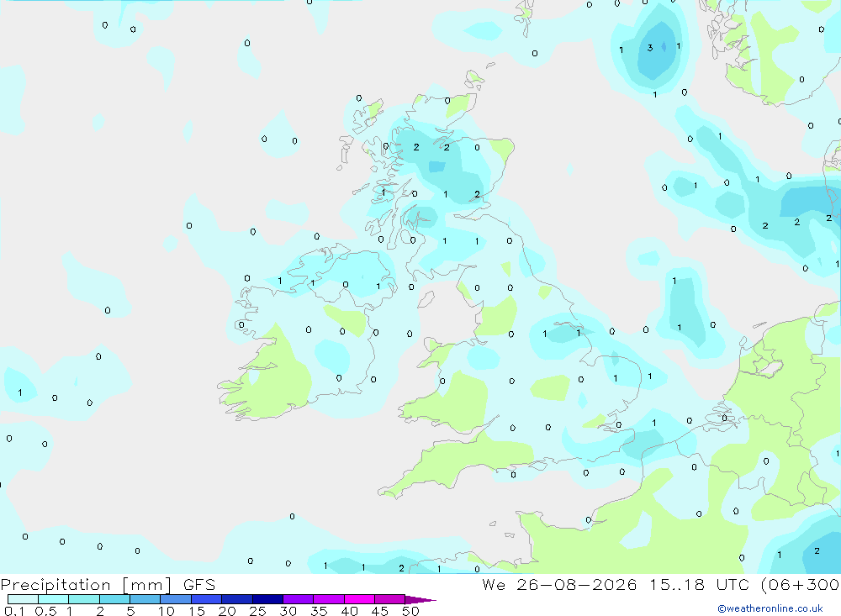This screenshot has width=841, height=616.
Task: Pick the legend swatch between 10 and 15
Action: [176, 599]
